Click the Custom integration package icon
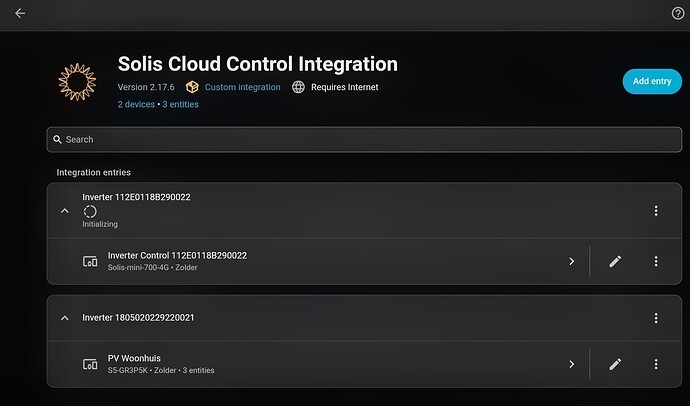 pos(192,87)
